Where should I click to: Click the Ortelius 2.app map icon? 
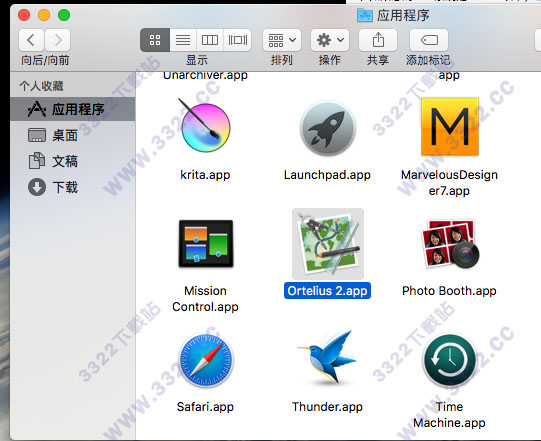[328, 244]
